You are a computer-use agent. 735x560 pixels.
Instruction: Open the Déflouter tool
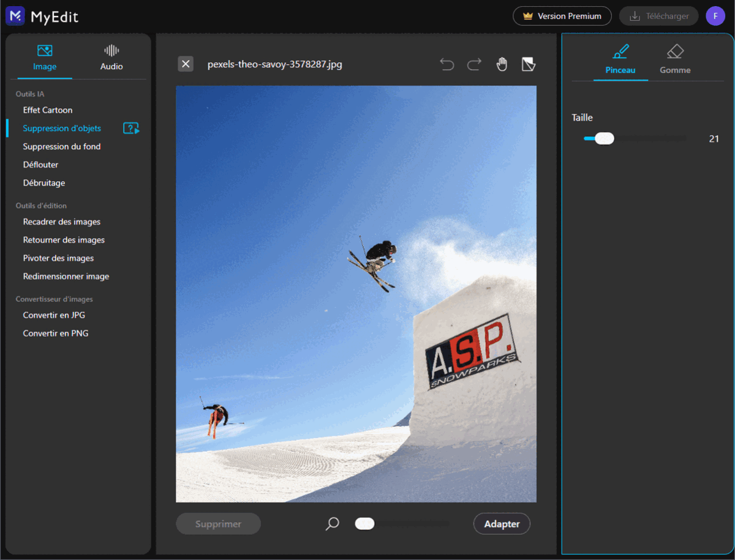pyautogui.click(x=40, y=165)
